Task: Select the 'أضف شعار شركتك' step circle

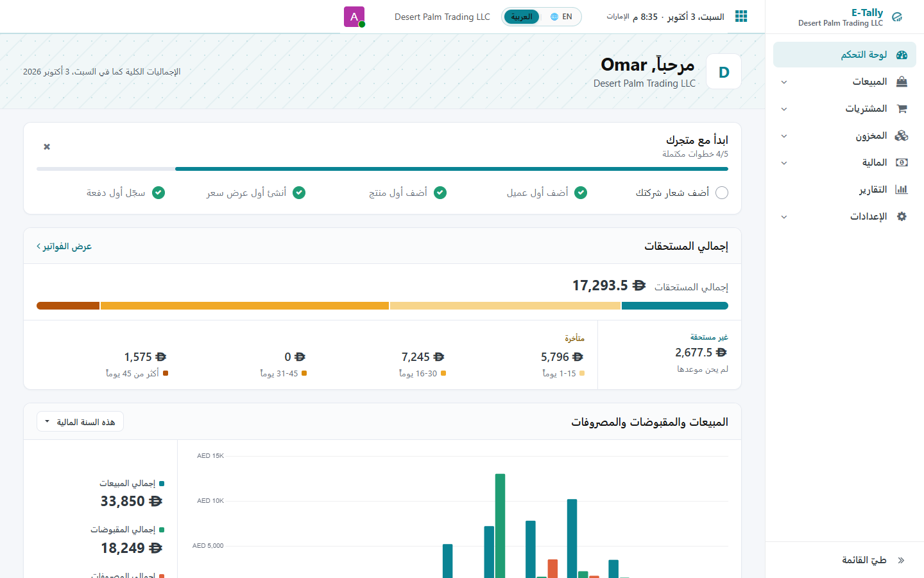Action: click(722, 193)
